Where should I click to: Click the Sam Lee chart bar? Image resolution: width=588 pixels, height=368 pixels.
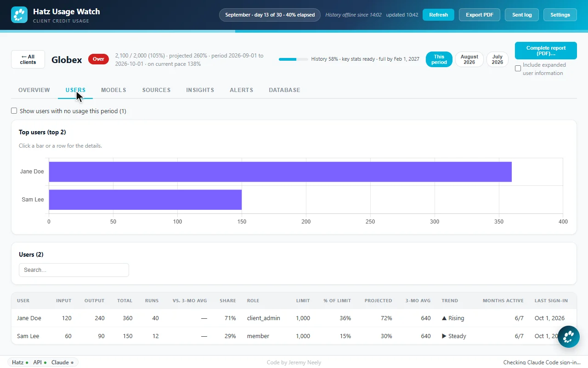(145, 200)
